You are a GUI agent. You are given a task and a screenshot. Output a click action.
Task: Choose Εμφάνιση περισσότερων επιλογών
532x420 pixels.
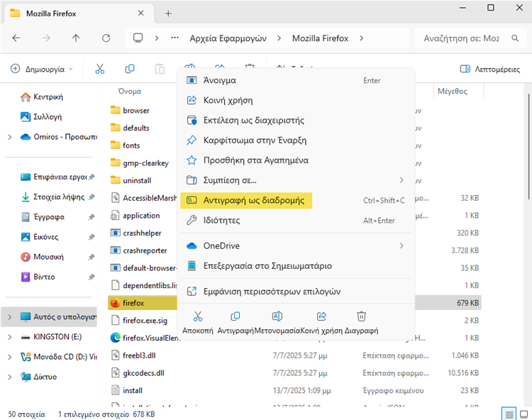pyautogui.click(x=296, y=292)
